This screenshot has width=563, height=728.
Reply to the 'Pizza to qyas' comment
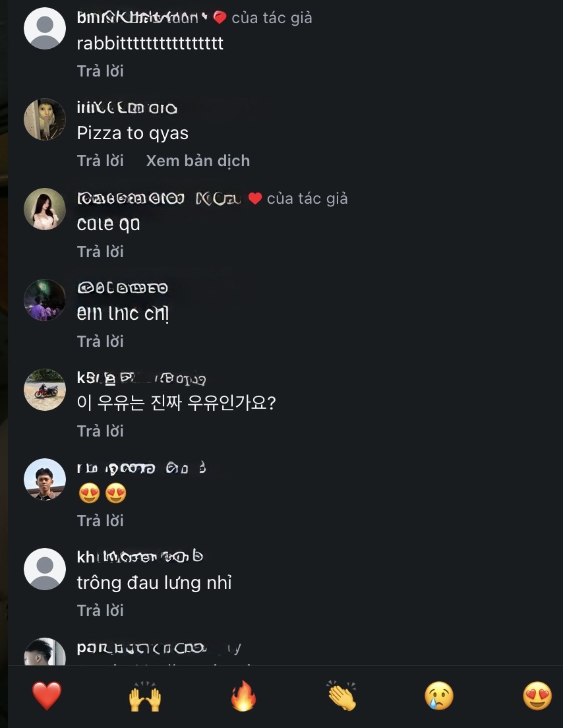tap(100, 161)
